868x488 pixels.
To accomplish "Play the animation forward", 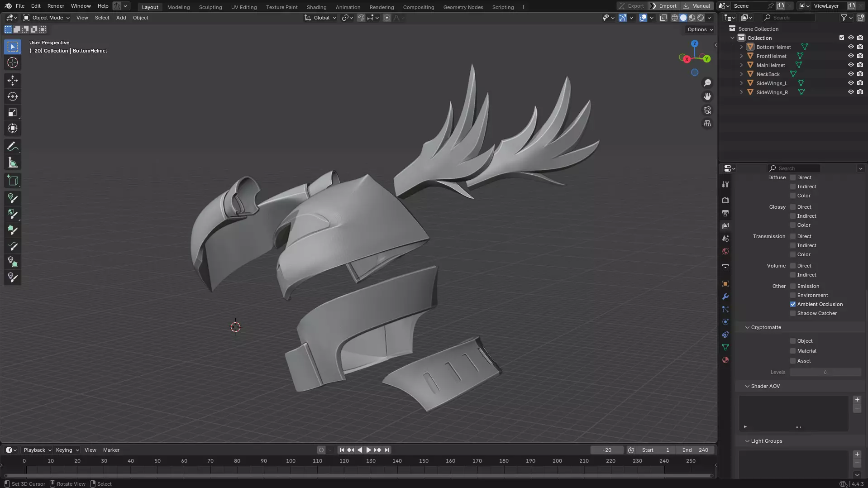I will pos(368,450).
